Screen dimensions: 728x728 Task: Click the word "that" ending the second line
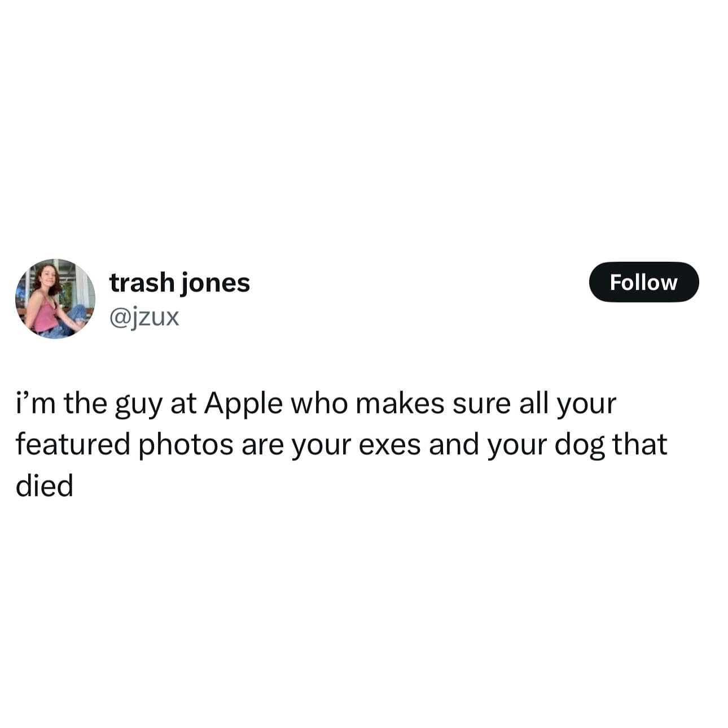[641, 445]
